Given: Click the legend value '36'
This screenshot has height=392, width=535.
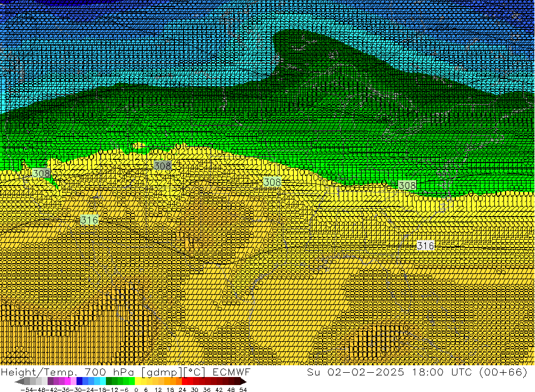Looking at the screenshot, I should point(207,390).
